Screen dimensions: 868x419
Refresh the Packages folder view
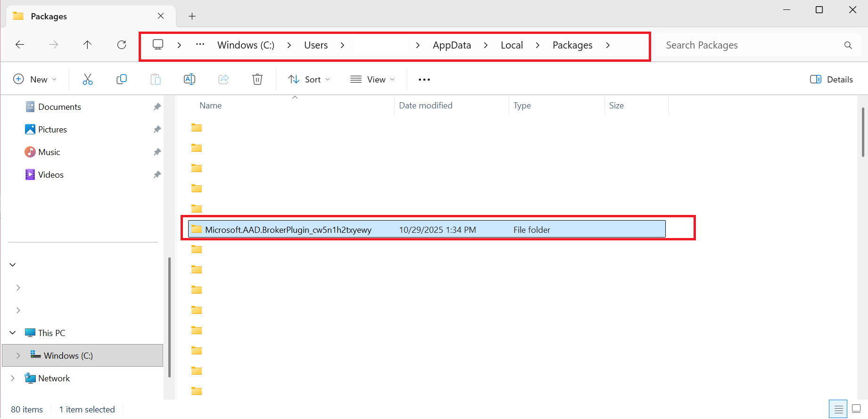tap(122, 45)
